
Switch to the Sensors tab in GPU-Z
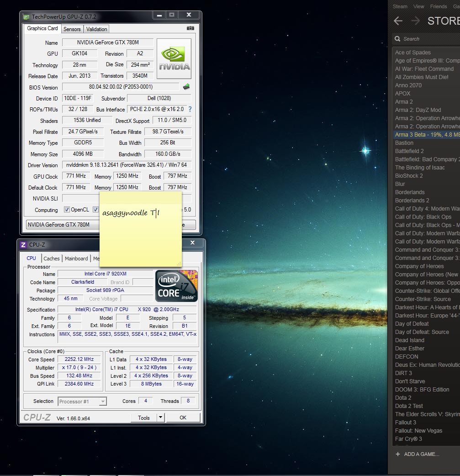pos(72,29)
